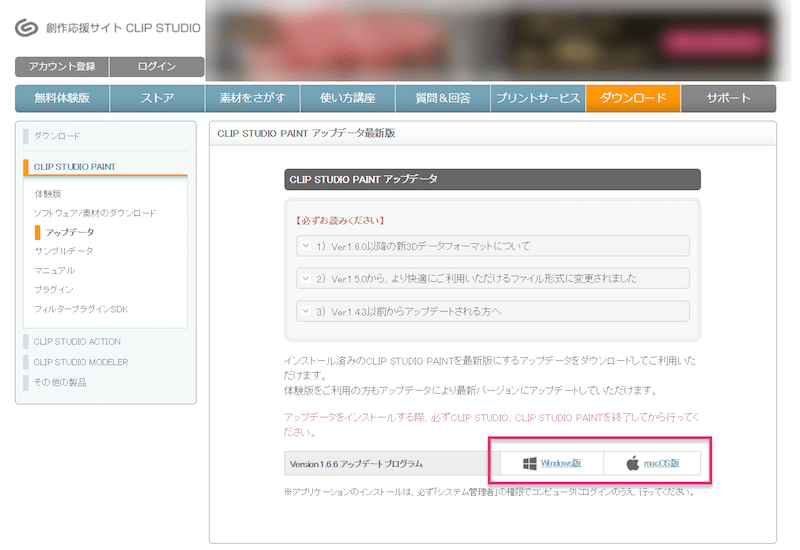Open その他の製品 sidebar section
800x550 pixels.
click(x=60, y=383)
